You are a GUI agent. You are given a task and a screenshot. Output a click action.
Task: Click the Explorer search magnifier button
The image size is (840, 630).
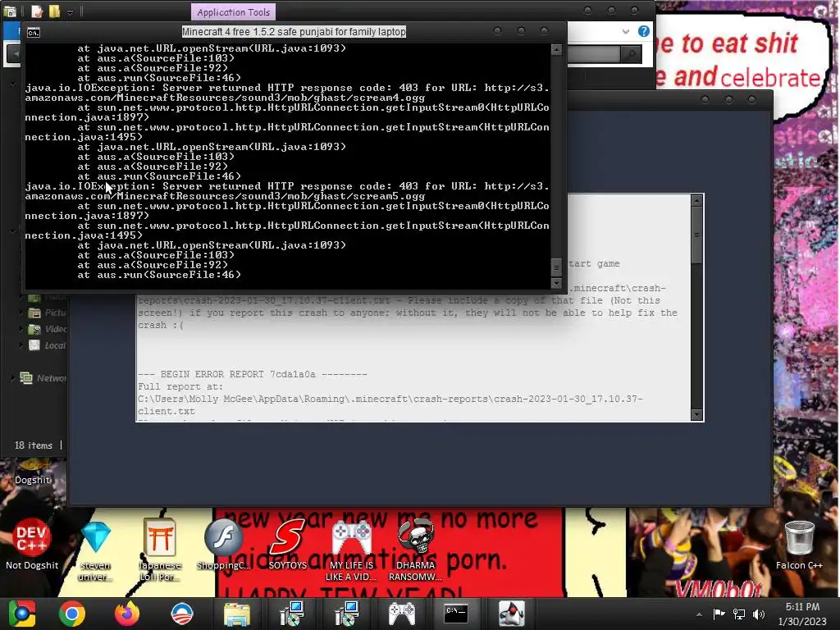coord(631,53)
